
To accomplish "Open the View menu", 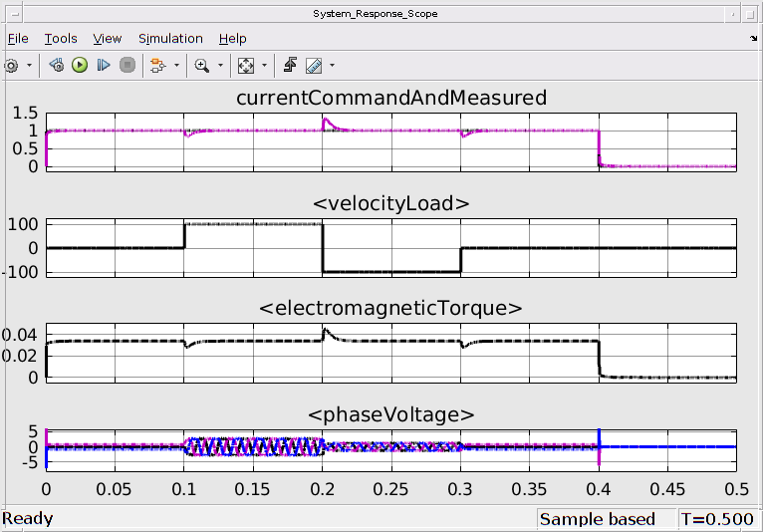I will [107, 39].
